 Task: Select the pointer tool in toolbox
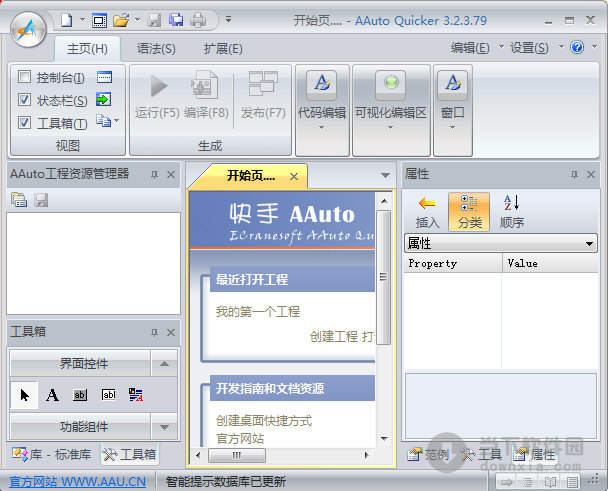(24, 395)
